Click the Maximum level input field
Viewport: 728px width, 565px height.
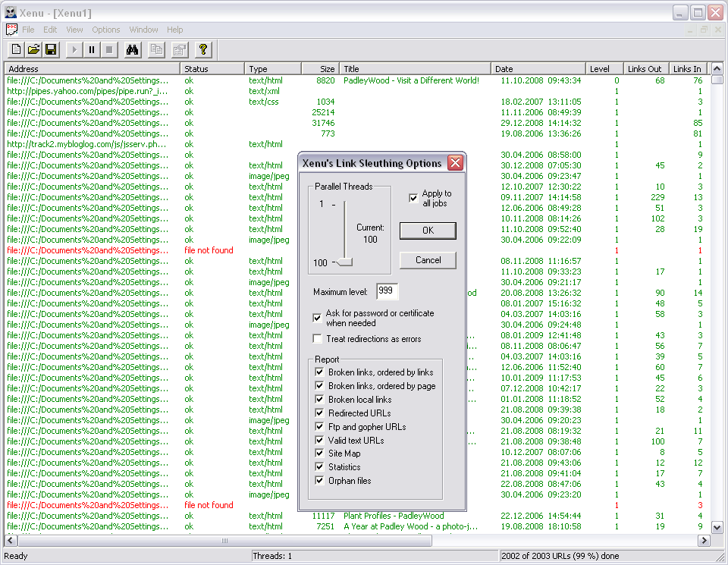(387, 292)
